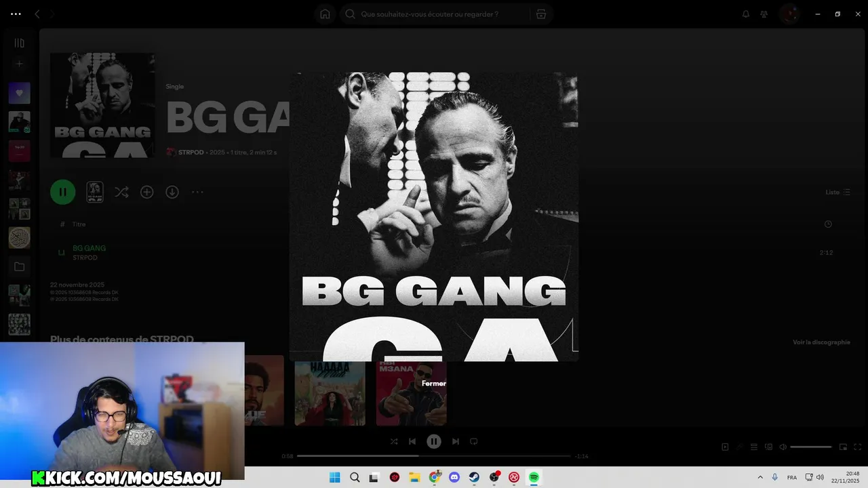Close the enlarged cover with Fermer

point(434,384)
